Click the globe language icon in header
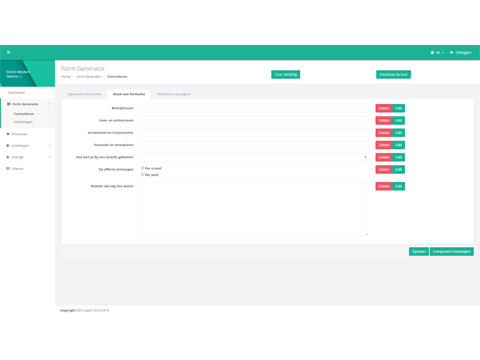480x360 pixels. (x=432, y=53)
